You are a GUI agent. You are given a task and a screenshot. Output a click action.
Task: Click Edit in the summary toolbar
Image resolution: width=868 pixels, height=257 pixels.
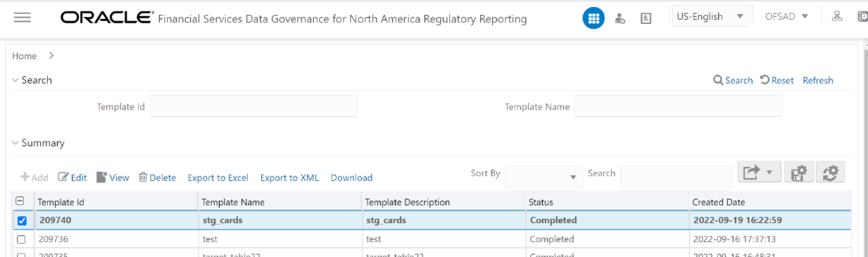point(72,178)
